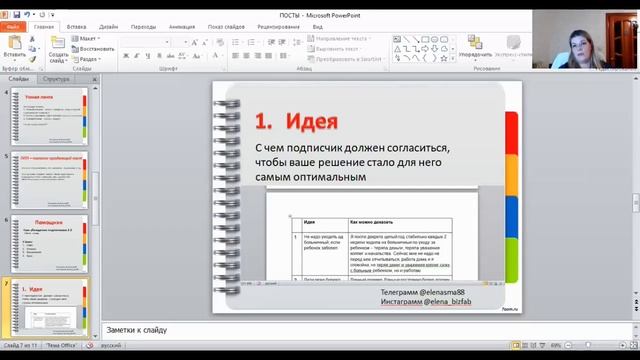Click the clear formatting eraser icon
This screenshot has width=640, height=360.
(220, 42)
